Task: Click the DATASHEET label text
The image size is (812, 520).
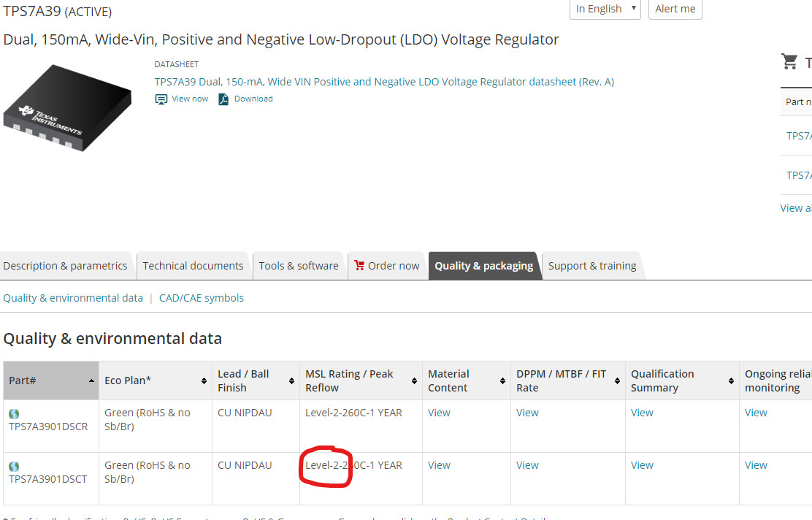Action: (177, 64)
